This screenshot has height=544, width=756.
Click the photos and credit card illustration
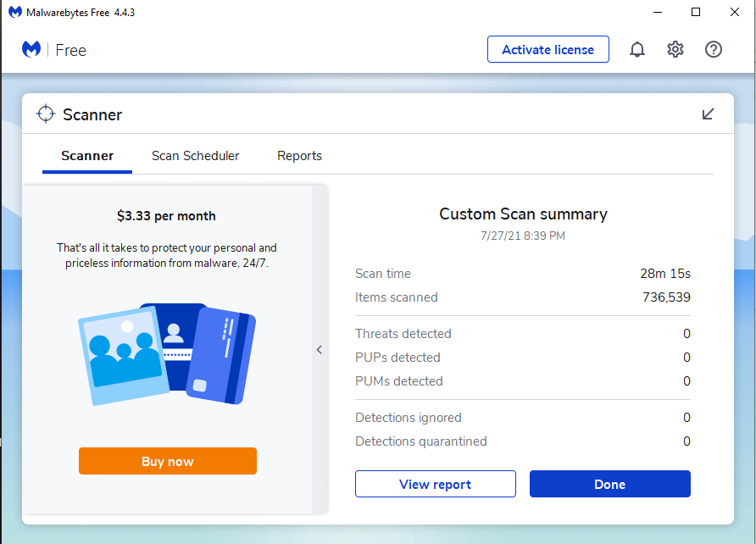click(x=167, y=355)
